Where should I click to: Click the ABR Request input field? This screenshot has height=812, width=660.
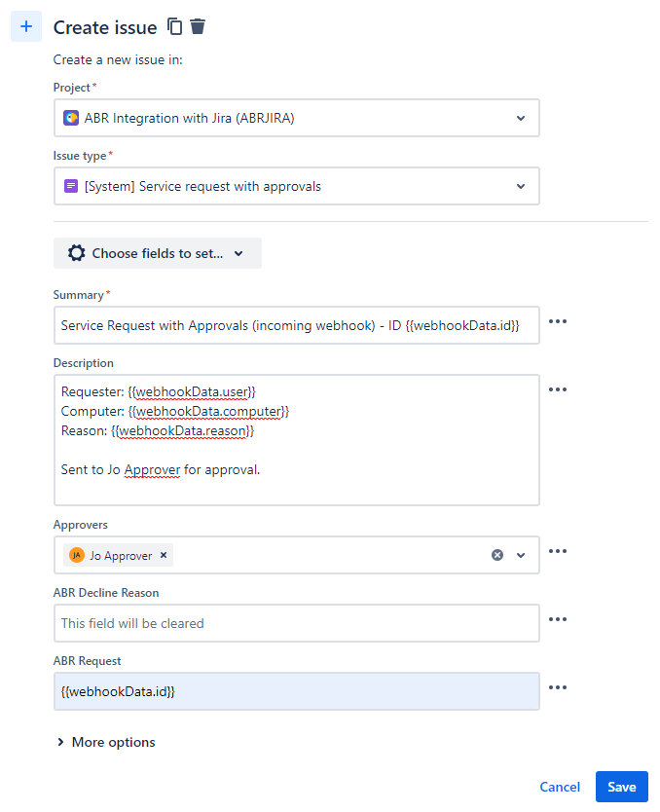(297, 691)
